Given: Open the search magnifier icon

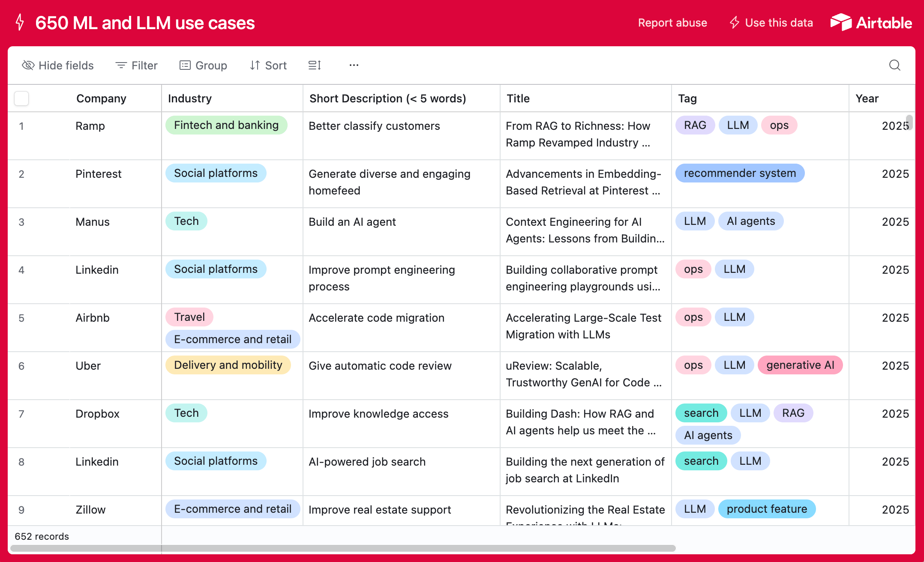Looking at the screenshot, I should pos(894,65).
